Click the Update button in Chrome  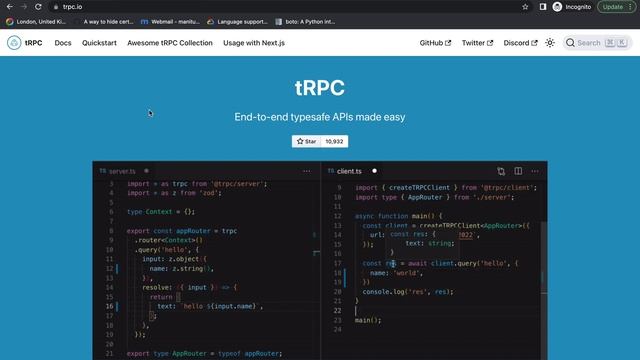tap(616, 7)
